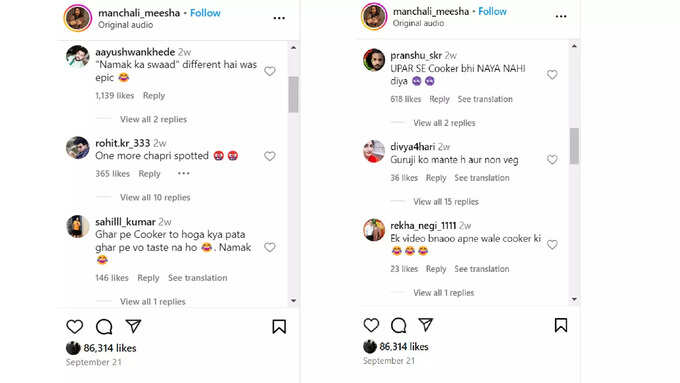This screenshot has width=680, height=383.
Task: See translation for rekha_negi_1111's comment
Action: [x=482, y=269]
